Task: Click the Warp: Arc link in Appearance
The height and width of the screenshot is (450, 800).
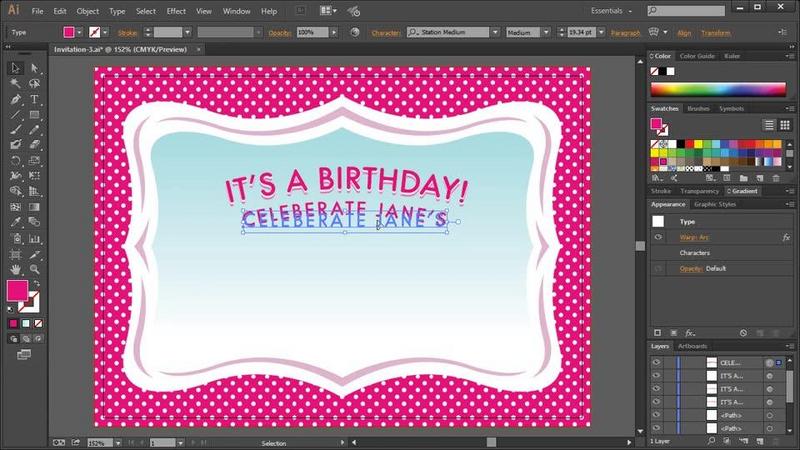Action: tap(694, 237)
